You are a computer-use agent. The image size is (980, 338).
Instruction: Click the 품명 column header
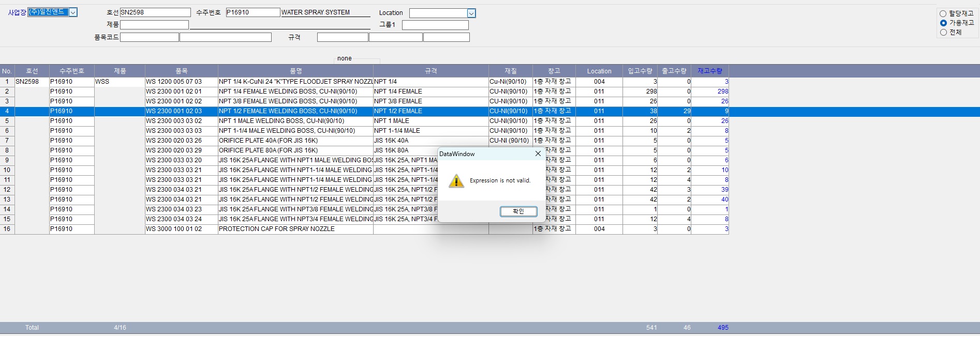coord(295,71)
